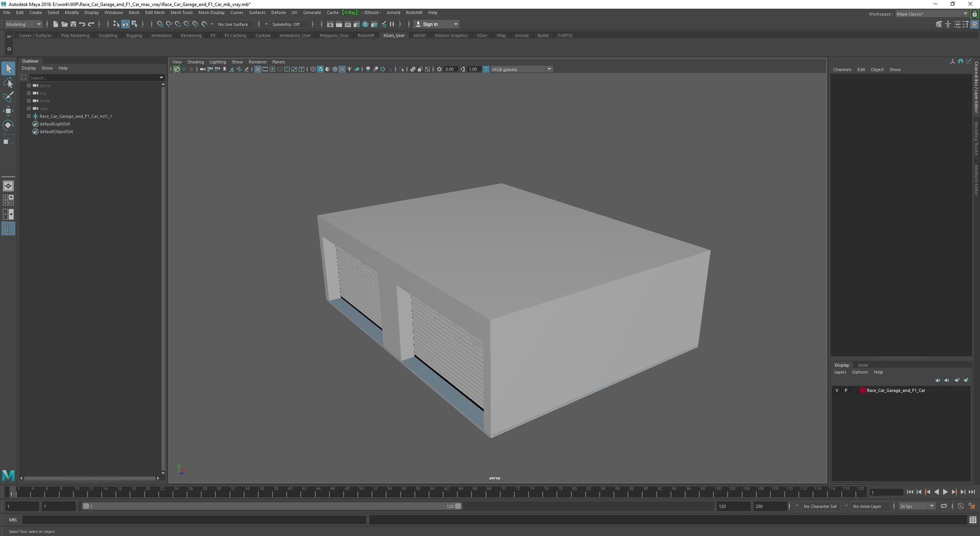This screenshot has height=536, width=980.
Task: Switch to the Anim layer tab
Action: [x=863, y=366]
